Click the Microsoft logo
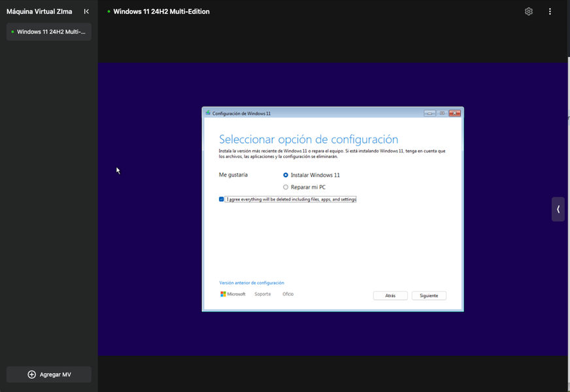The width and height of the screenshot is (570, 392). [233, 295]
